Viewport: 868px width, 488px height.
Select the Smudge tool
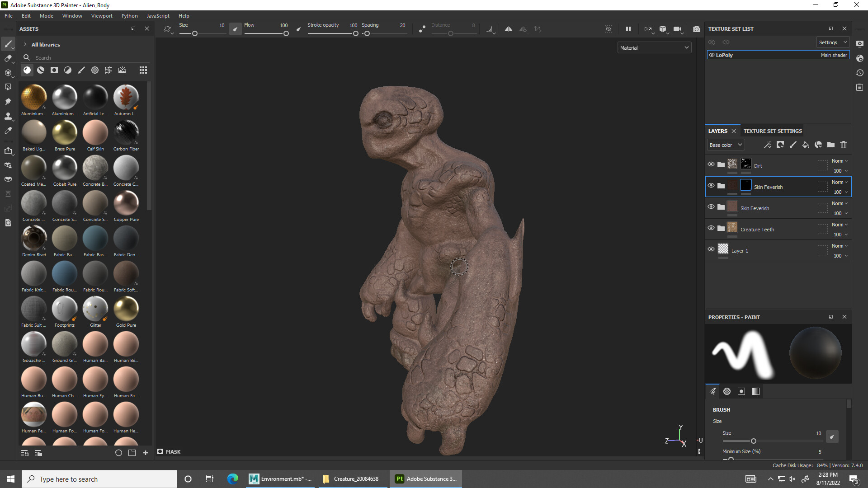[x=8, y=102]
